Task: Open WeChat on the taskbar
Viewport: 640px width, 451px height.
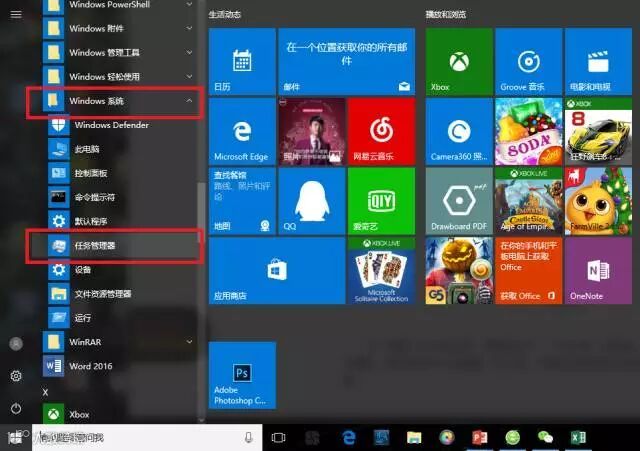Action: (545, 438)
